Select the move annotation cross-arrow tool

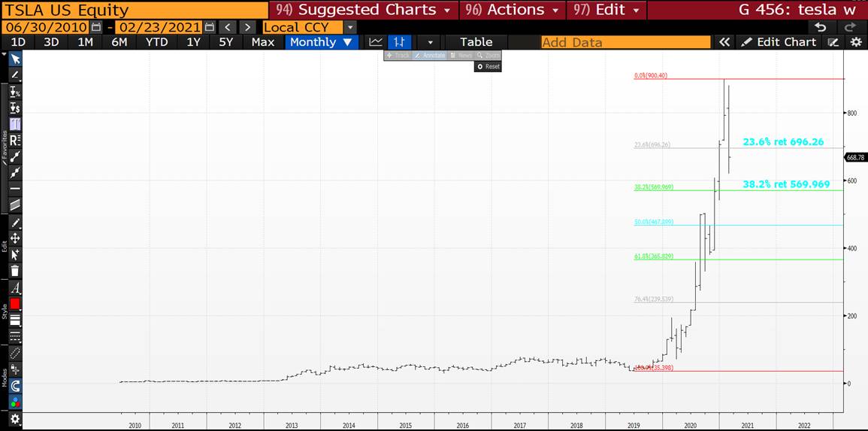click(16, 238)
